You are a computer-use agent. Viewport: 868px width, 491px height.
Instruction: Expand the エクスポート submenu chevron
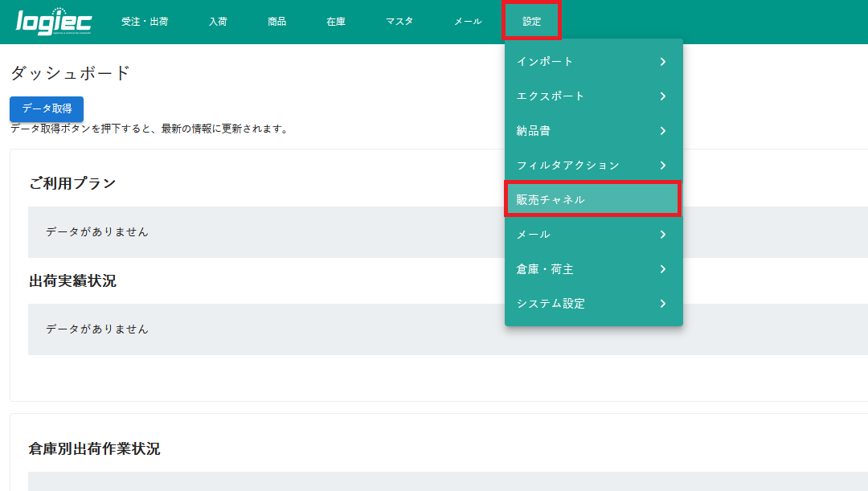(x=662, y=96)
